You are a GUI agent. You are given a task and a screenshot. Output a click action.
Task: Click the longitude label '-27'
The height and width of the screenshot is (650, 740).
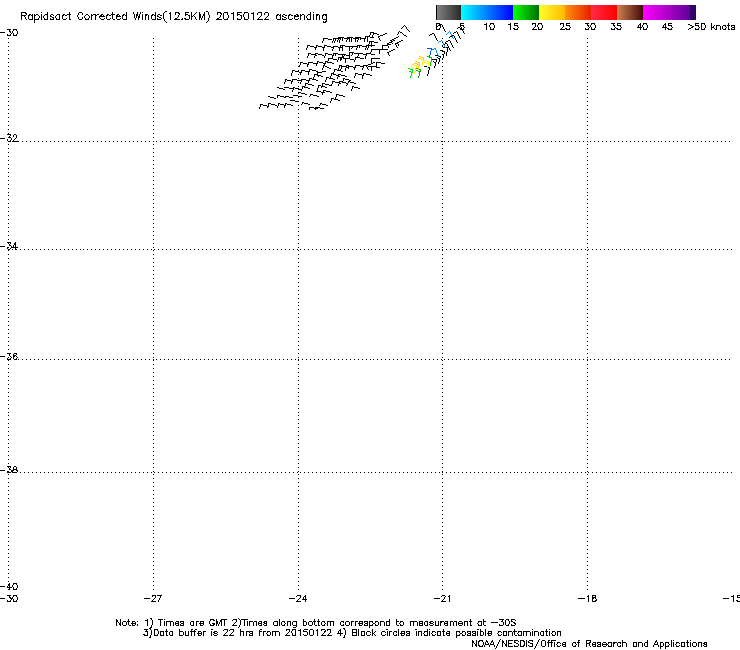click(x=153, y=599)
